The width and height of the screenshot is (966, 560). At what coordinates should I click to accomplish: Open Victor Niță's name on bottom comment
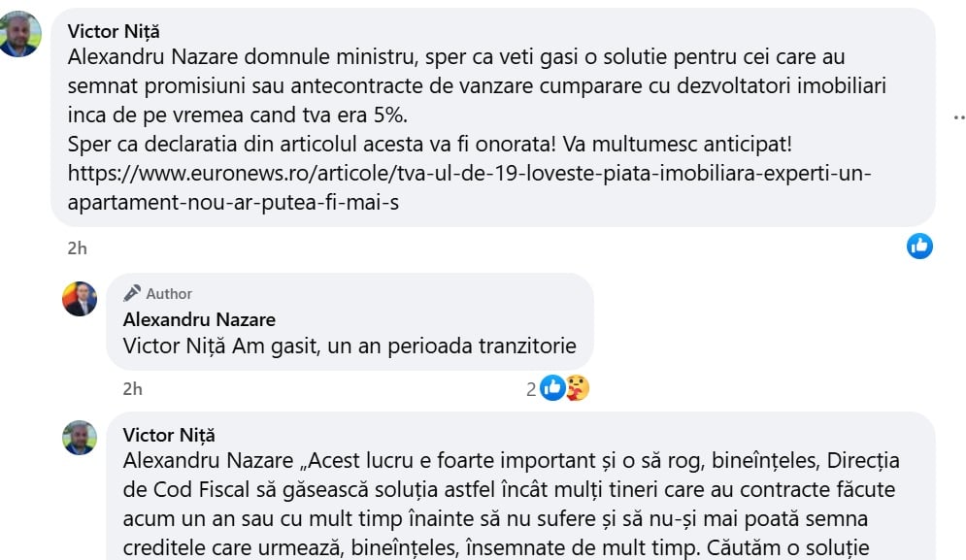click(x=169, y=435)
